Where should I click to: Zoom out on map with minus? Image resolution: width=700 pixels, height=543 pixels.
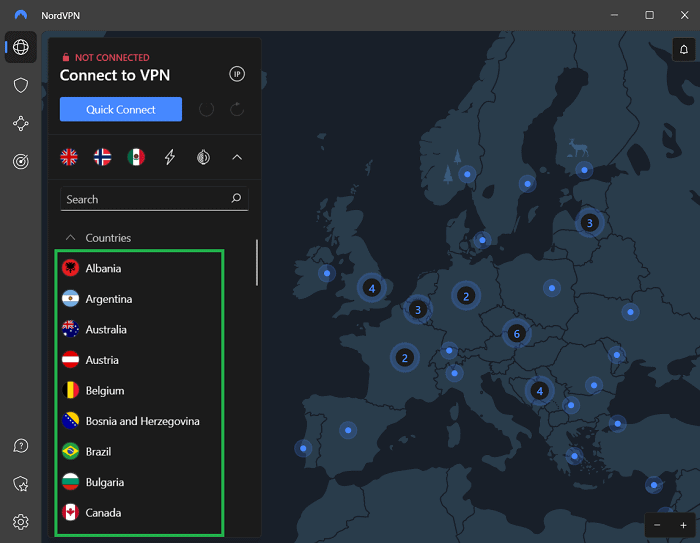(x=657, y=525)
